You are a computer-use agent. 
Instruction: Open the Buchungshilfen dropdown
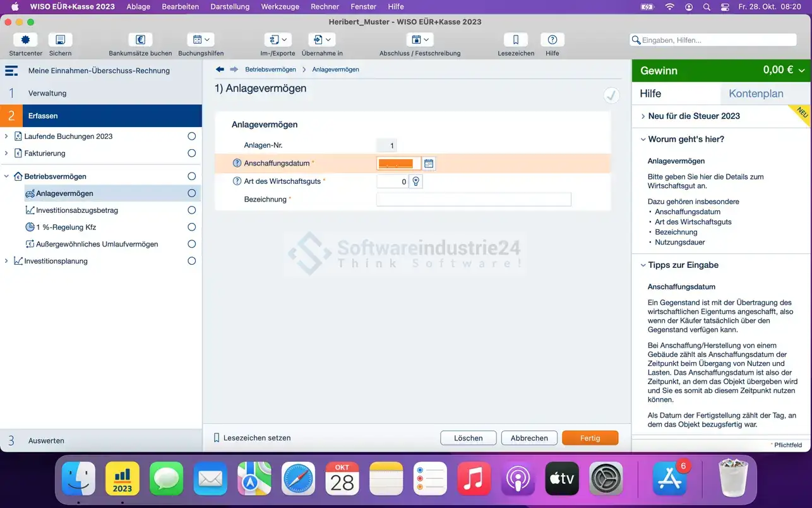(201, 40)
